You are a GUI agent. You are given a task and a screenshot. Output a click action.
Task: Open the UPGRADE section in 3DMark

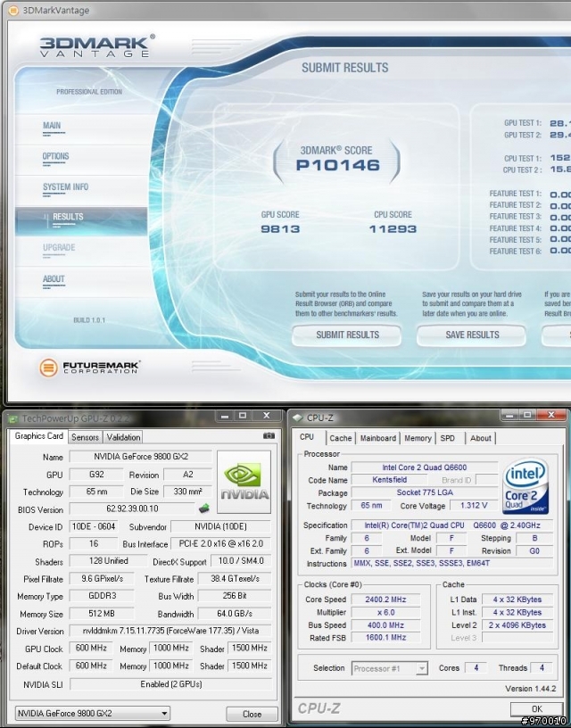point(59,247)
